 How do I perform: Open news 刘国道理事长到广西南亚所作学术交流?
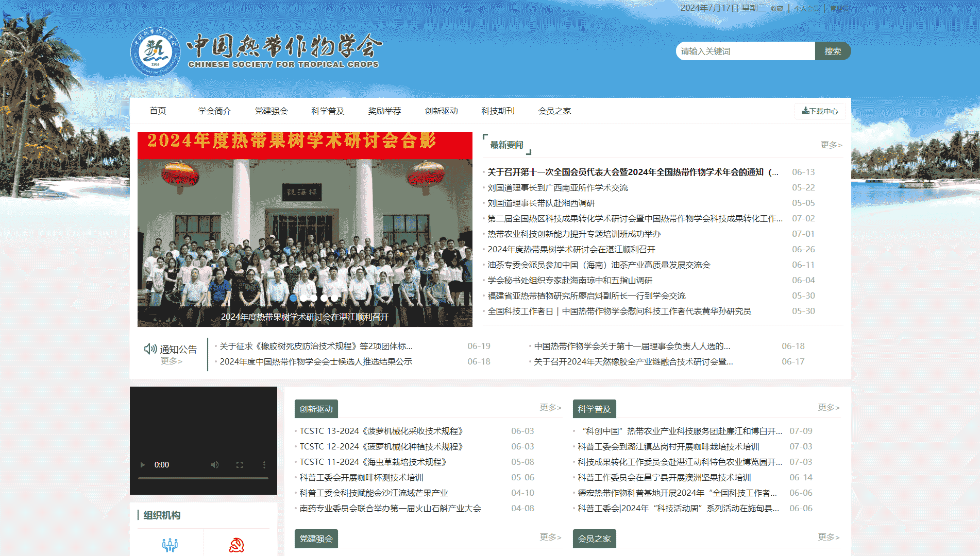tap(558, 188)
